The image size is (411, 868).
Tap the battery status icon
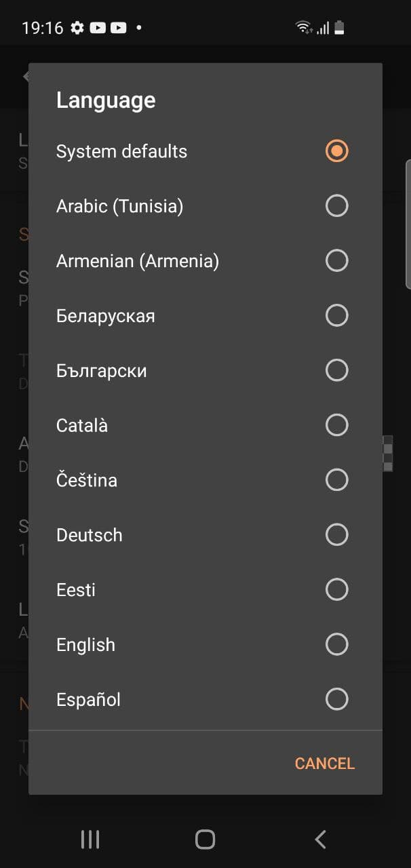tap(339, 28)
